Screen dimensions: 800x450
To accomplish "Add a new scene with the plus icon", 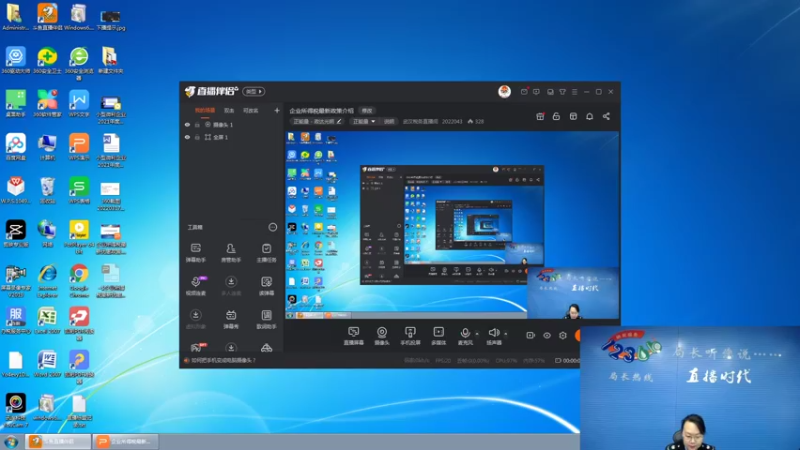I will pyautogui.click(x=277, y=110).
